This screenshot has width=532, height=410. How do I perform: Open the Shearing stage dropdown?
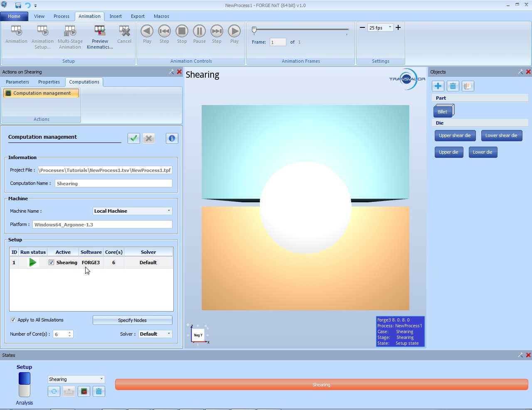101,379
